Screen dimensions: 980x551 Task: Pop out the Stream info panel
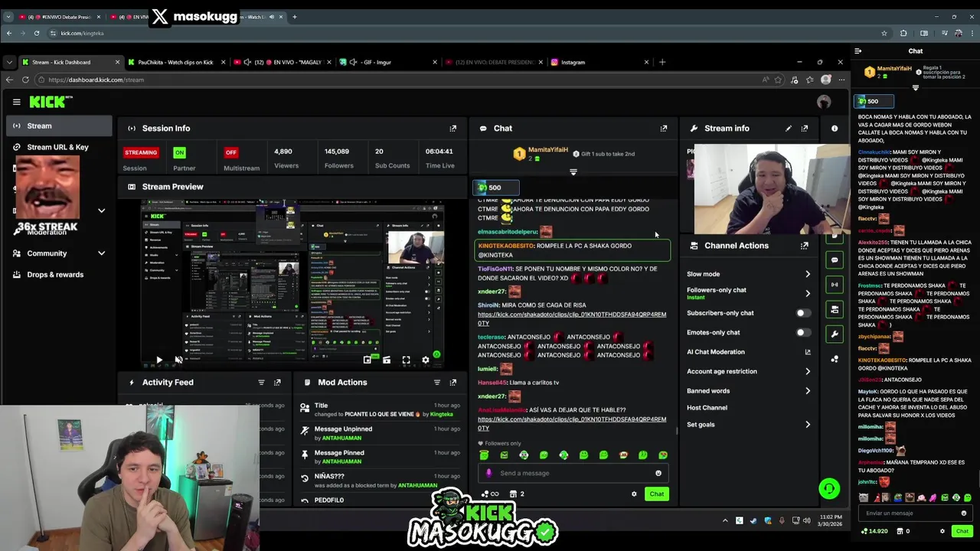click(805, 129)
